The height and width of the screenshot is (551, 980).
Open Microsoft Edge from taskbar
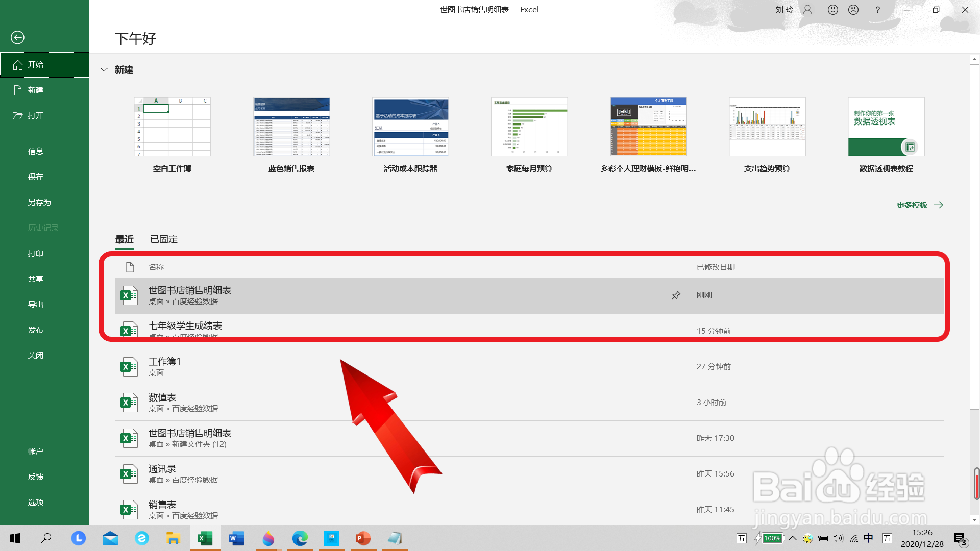click(x=300, y=538)
